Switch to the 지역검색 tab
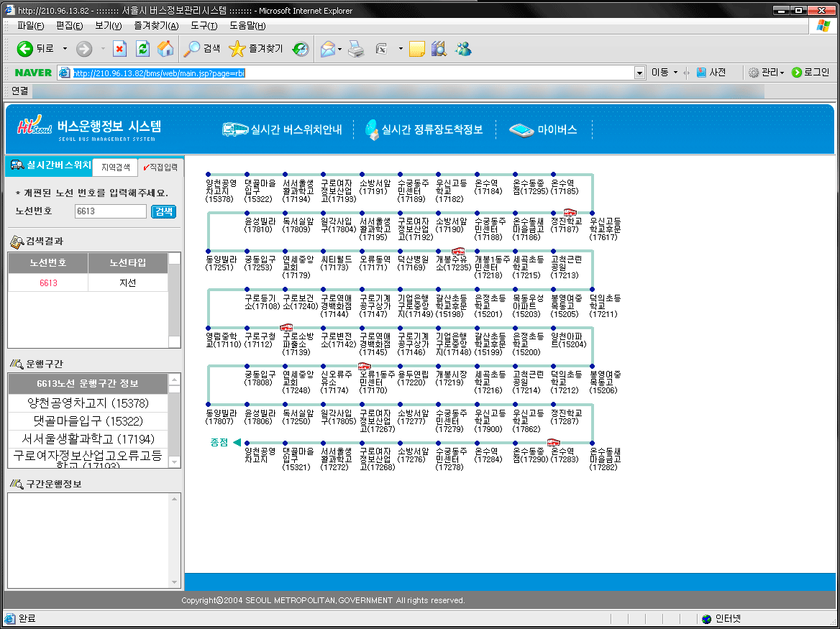Viewport: 840px width, 629px height. pos(116,167)
